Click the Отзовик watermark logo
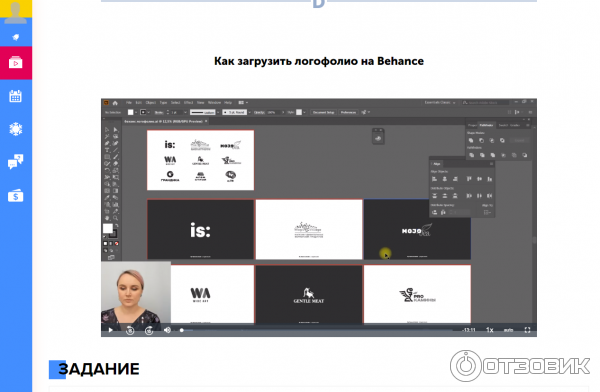This screenshot has height=392, width=600. tap(520, 366)
